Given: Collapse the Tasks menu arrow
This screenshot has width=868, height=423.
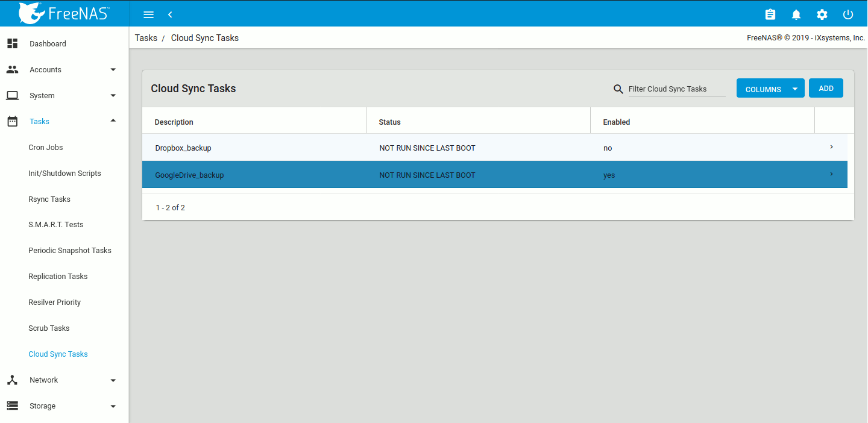Looking at the screenshot, I should pyautogui.click(x=113, y=121).
